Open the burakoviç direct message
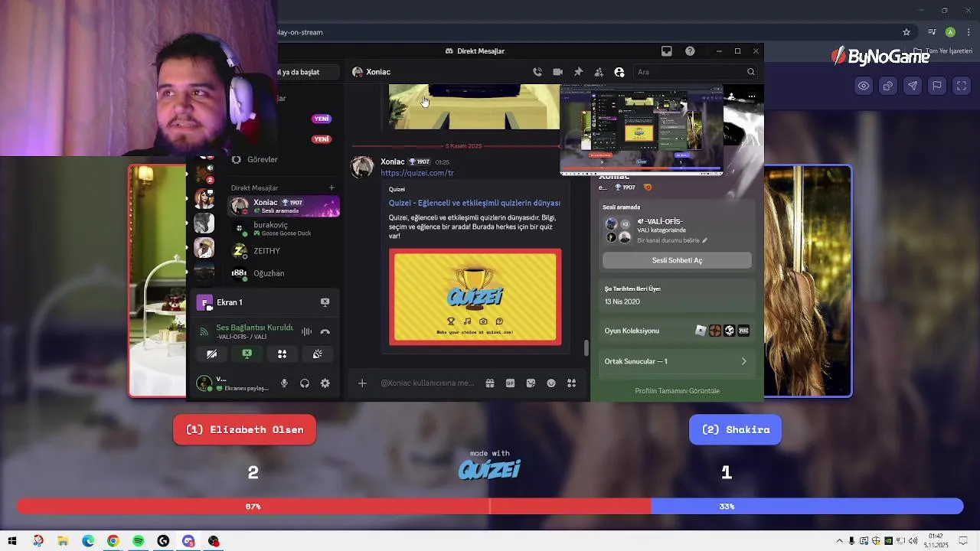This screenshot has width=980, height=551. tap(283, 228)
